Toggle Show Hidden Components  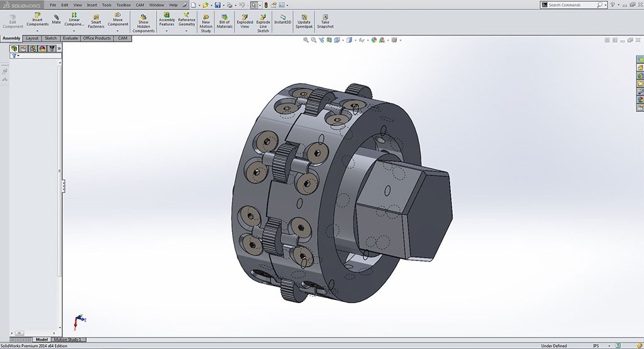143,23
